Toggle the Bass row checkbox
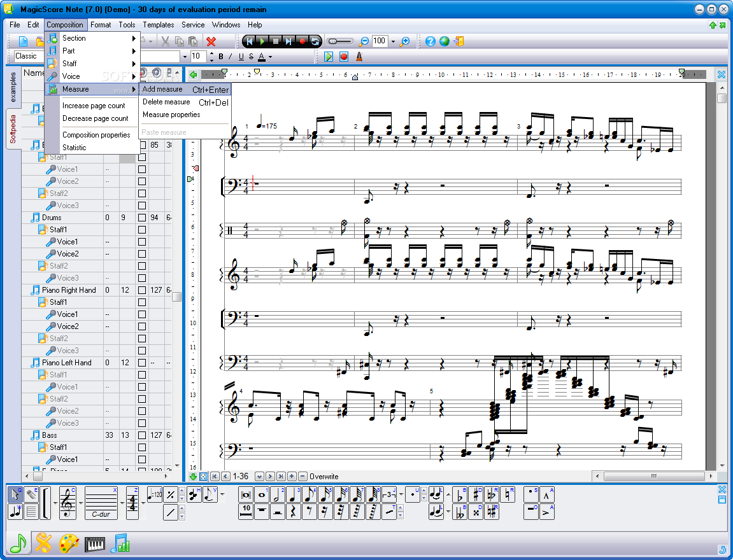This screenshot has height=560, width=733. coord(142,435)
